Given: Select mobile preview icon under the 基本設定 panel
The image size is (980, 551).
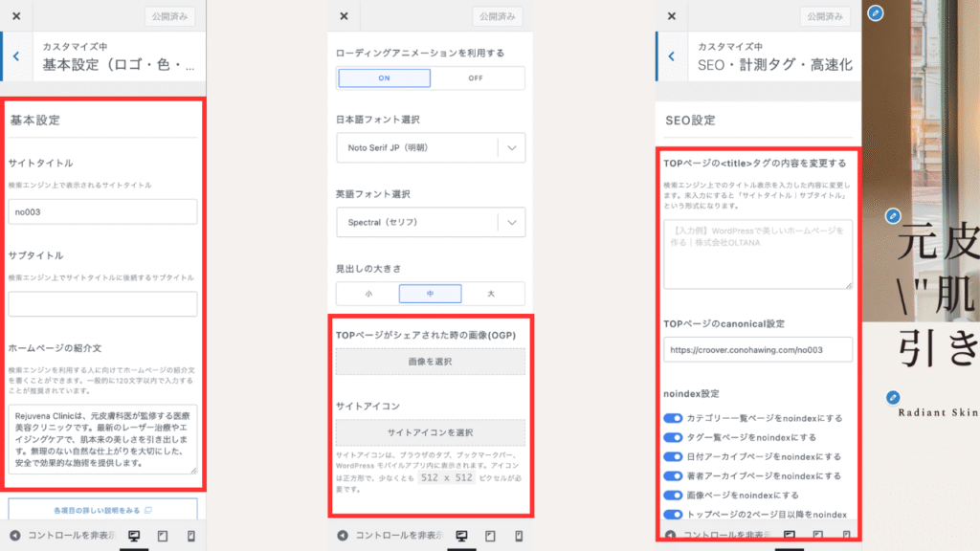Looking at the screenshot, I should [x=190, y=536].
